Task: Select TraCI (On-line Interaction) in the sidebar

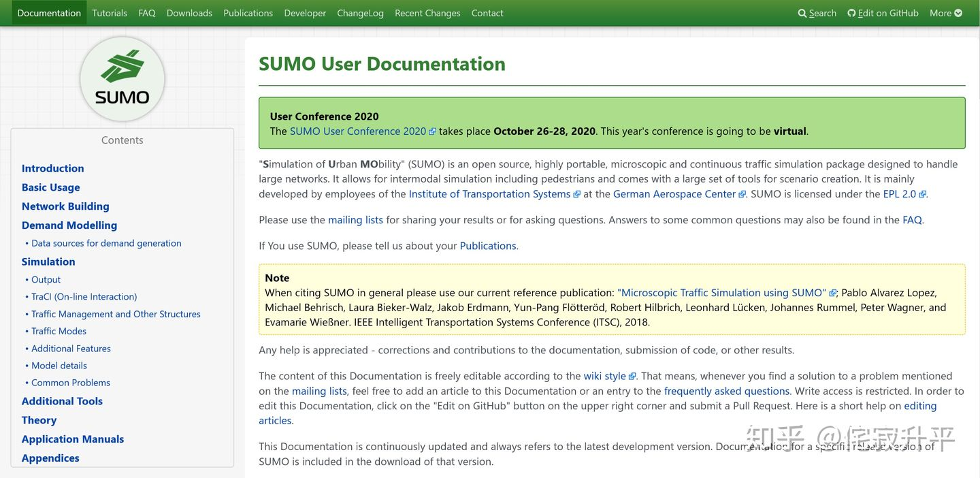Action: coord(83,296)
